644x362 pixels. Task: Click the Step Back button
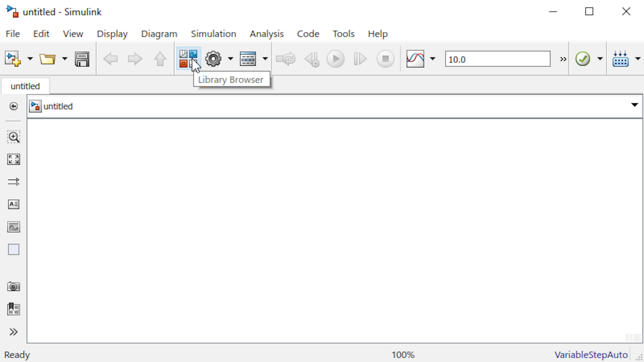pos(312,59)
